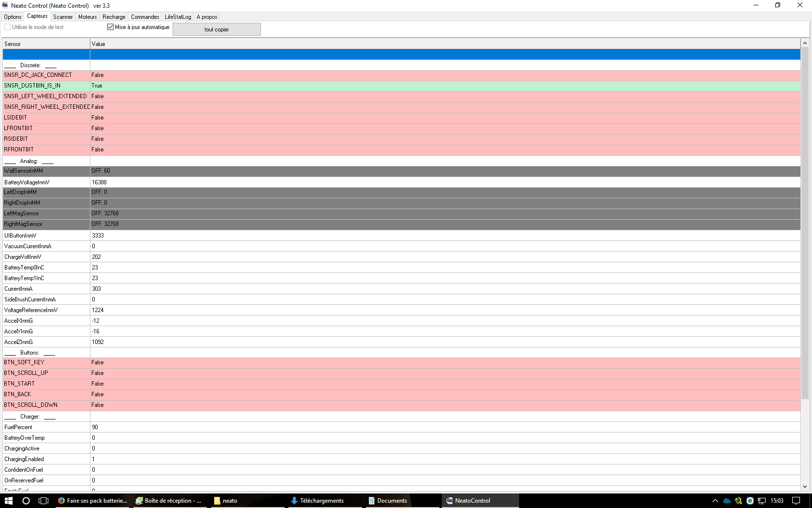The height and width of the screenshot is (508, 812).
Task: Open the Windows notification center icon
Action: click(x=796, y=501)
